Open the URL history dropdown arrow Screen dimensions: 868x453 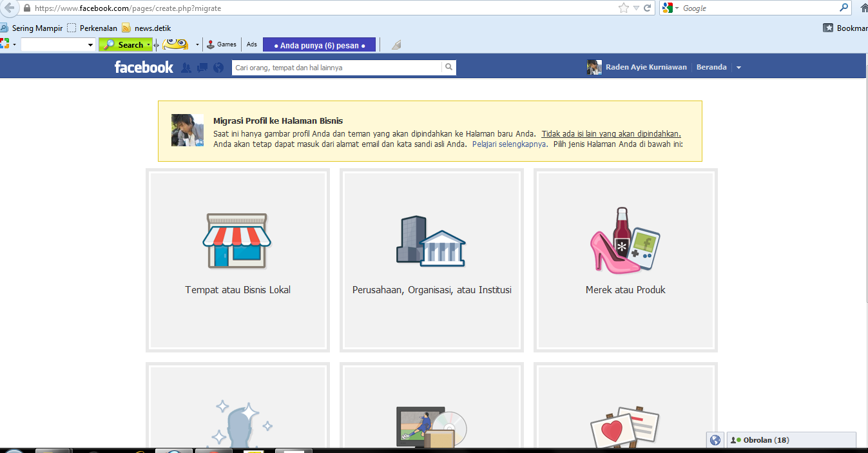[636, 8]
